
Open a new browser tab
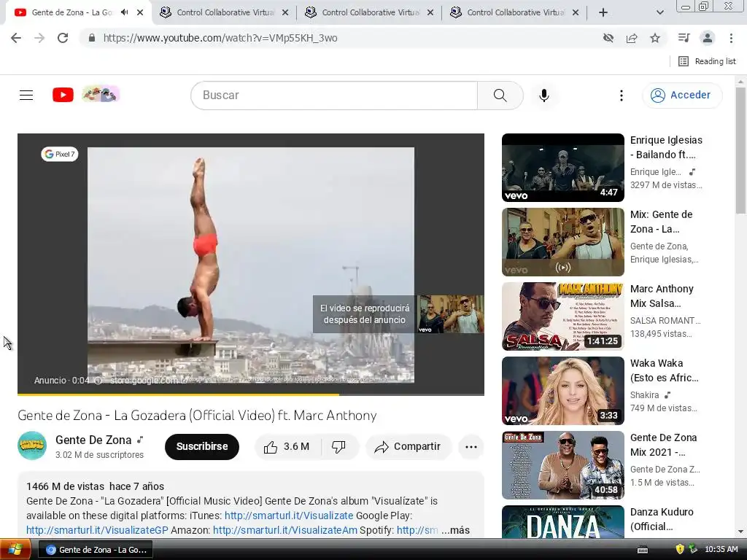[x=603, y=13]
